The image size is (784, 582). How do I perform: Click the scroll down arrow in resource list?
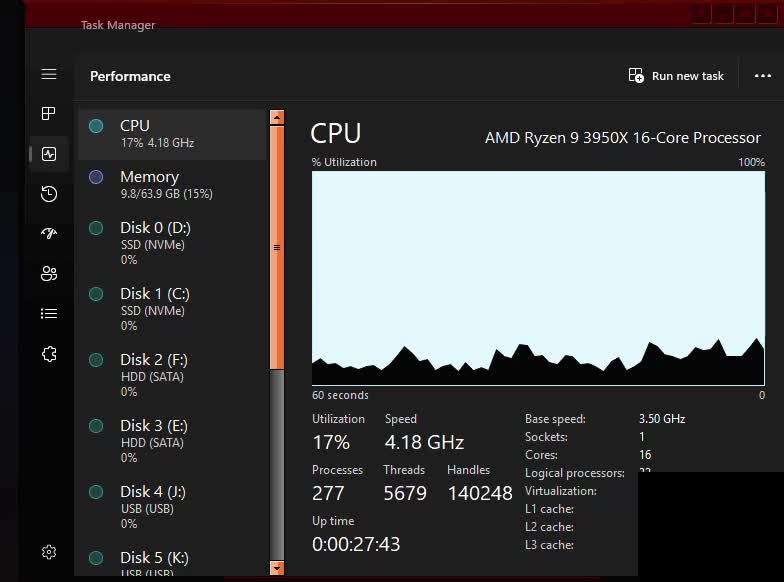click(277, 568)
